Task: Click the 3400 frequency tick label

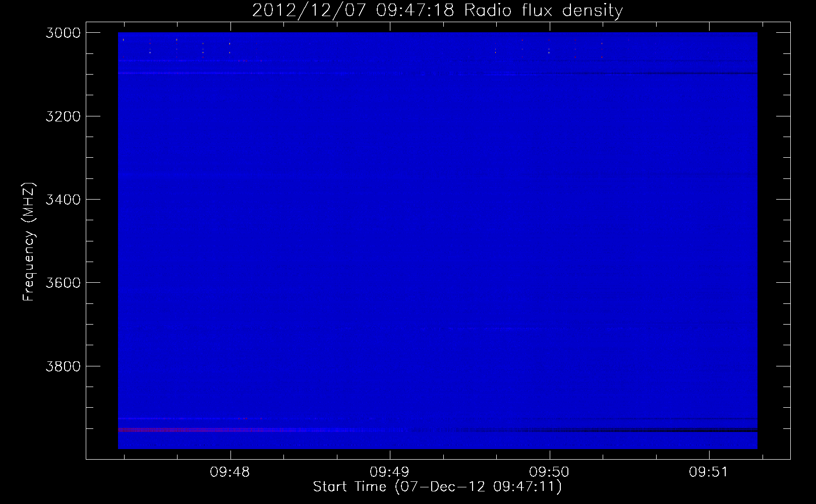Action: pos(63,200)
